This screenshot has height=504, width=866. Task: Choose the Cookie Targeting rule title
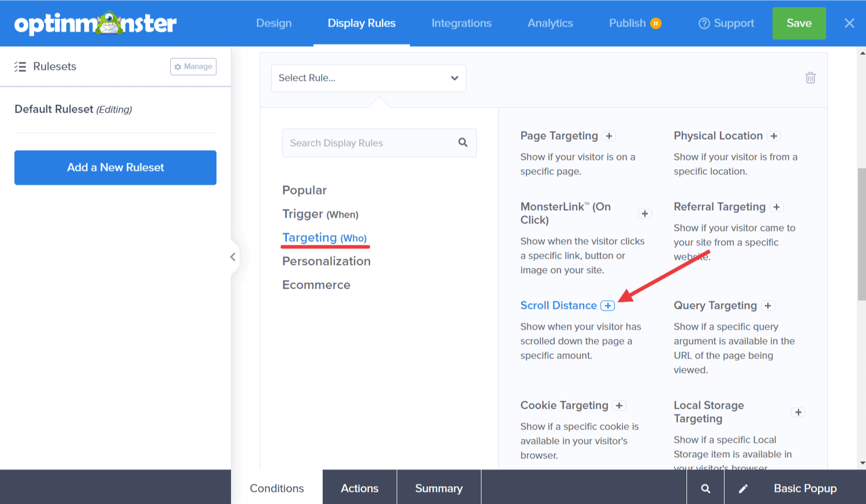[x=564, y=405]
